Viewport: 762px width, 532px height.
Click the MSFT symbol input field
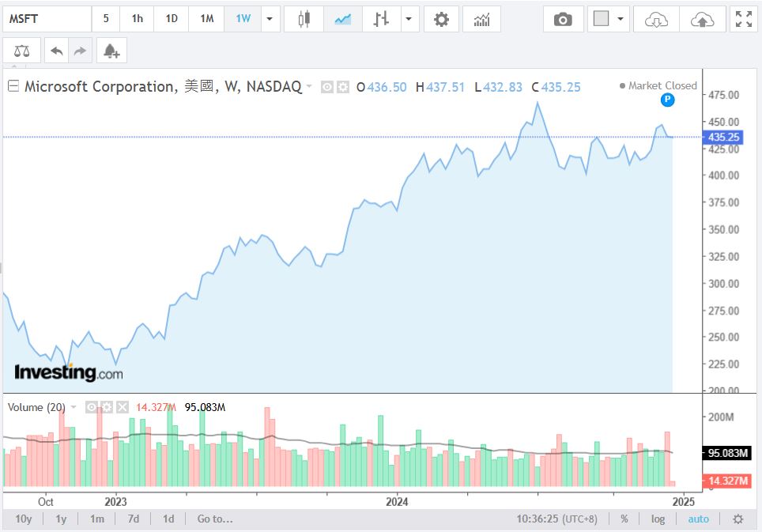pyautogui.click(x=47, y=19)
